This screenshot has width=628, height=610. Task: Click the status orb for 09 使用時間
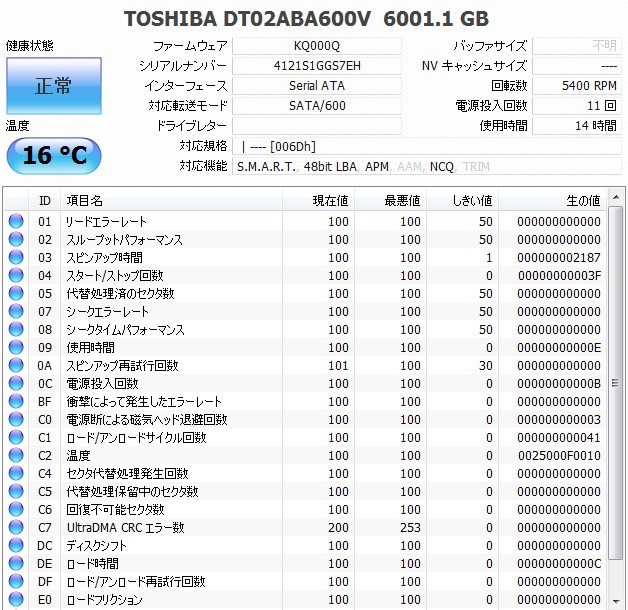pyautogui.click(x=16, y=347)
